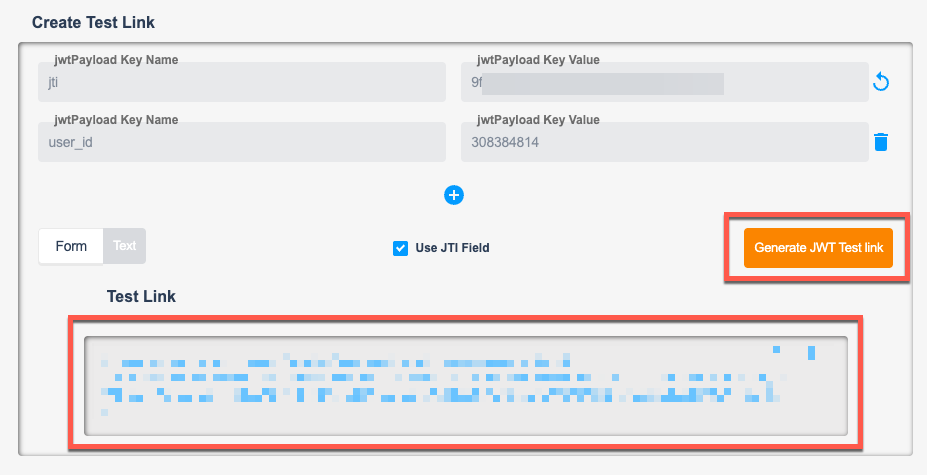Regenerate the jti value with refresh icon
The width and height of the screenshot is (927, 475).
pos(881,82)
